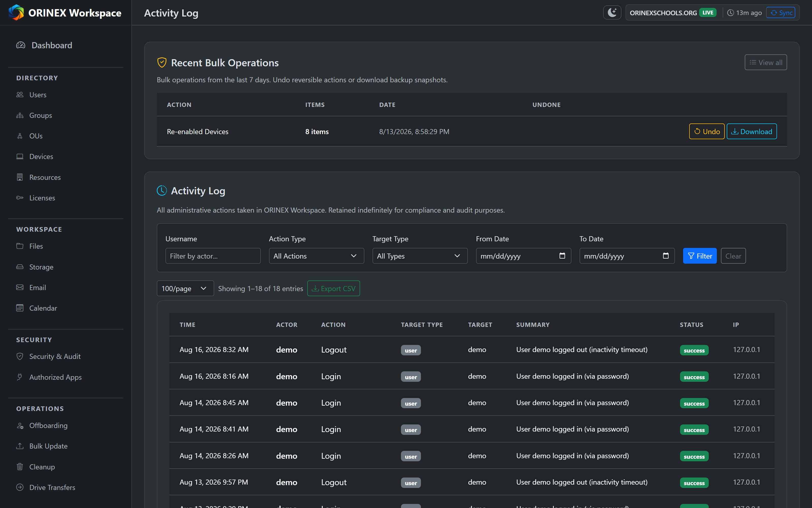The width and height of the screenshot is (812, 508).
Task: Open the Action Type dropdown
Action: click(316, 256)
